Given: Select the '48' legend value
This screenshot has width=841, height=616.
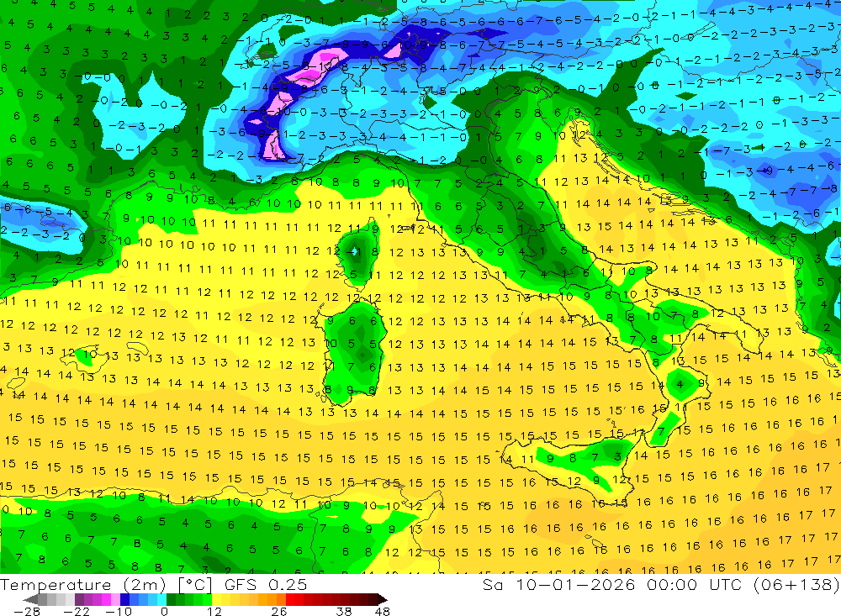Looking at the screenshot, I should tap(383, 612).
